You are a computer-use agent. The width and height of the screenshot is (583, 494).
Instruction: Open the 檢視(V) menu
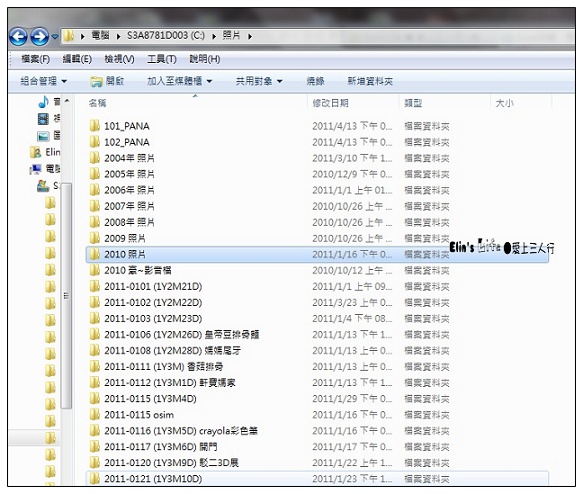tap(119, 59)
